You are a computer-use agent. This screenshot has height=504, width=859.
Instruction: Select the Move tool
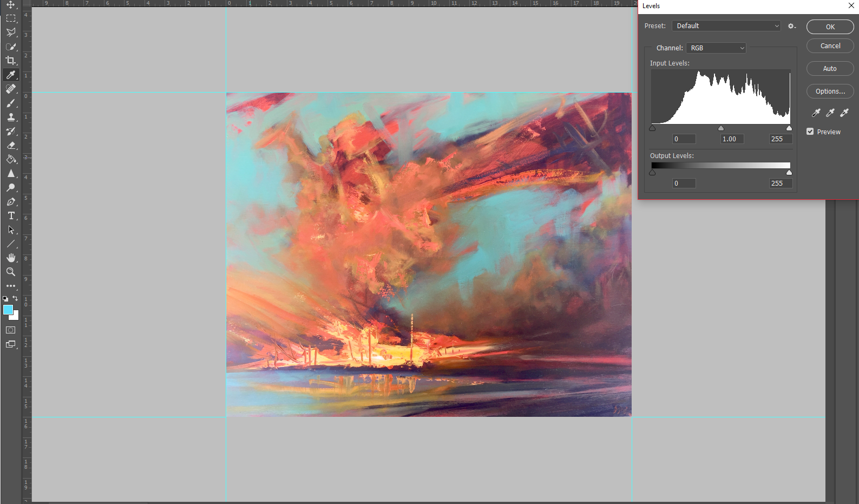[11, 5]
